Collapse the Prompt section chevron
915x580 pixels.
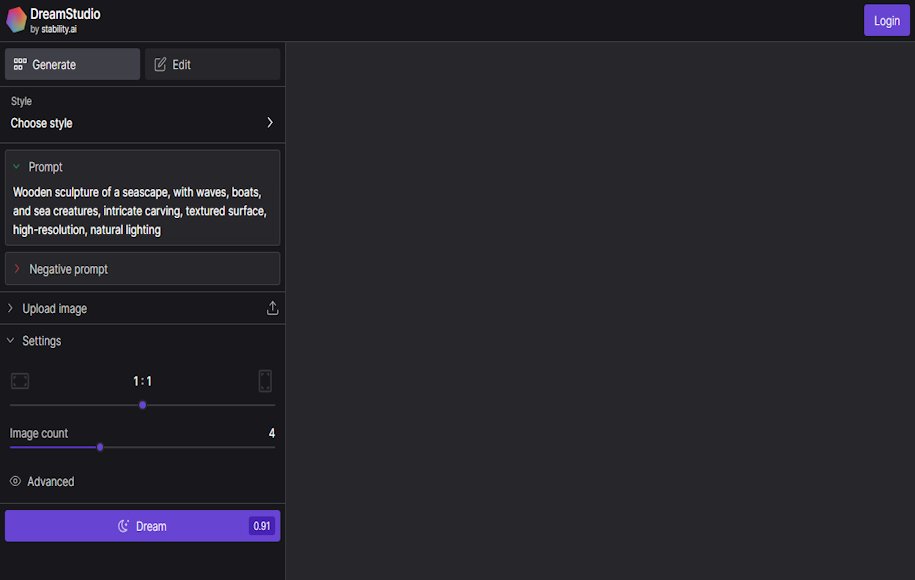tap(16, 167)
